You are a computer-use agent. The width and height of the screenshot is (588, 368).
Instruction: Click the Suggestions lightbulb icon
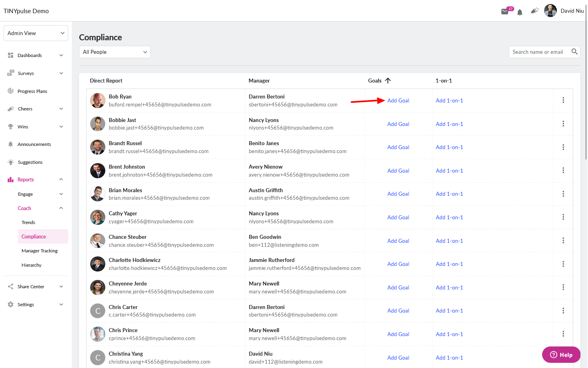coord(11,162)
